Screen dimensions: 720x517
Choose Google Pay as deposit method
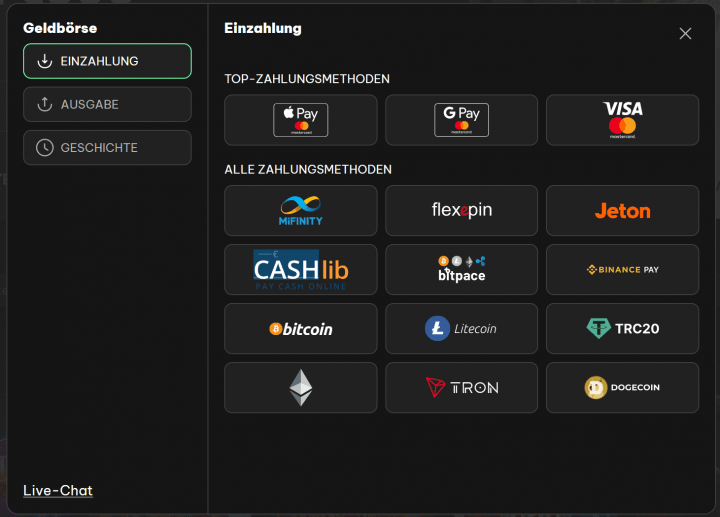click(x=461, y=120)
